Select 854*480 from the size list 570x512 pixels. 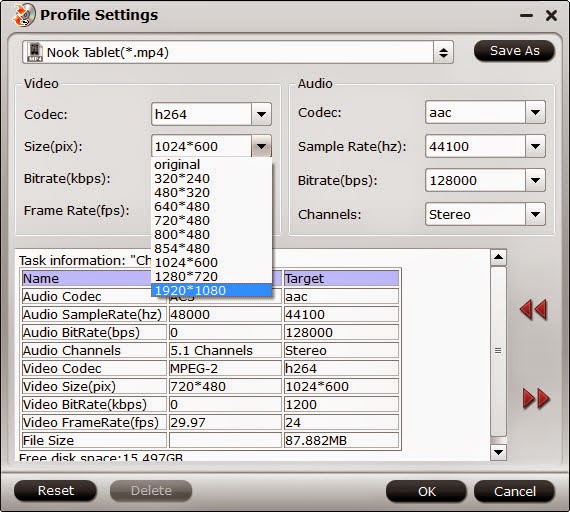point(212,248)
